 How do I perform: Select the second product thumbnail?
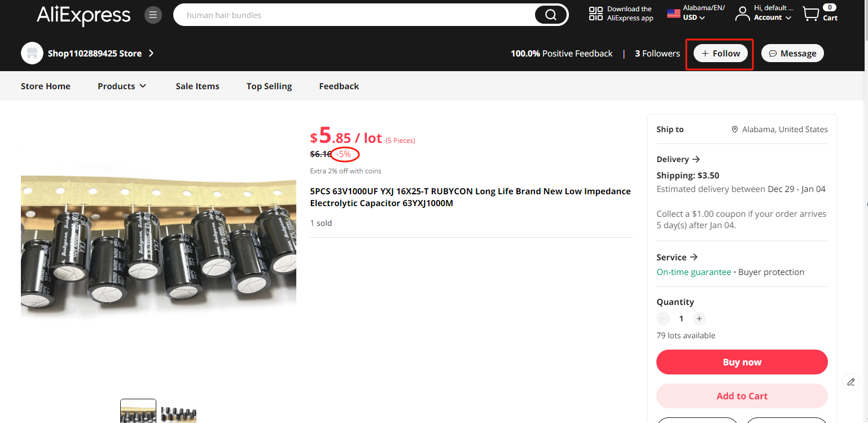pos(179,412)
